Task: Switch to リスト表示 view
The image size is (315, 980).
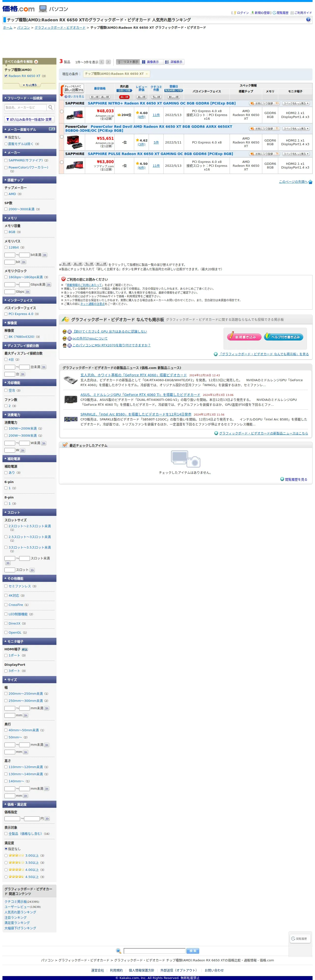Action: point(128,62)
